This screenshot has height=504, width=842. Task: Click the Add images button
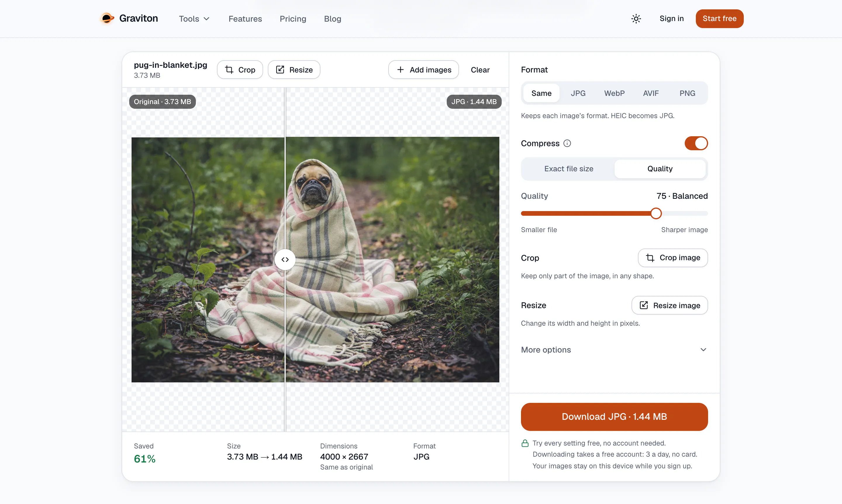pyautogui.click(x=423, y=70)
